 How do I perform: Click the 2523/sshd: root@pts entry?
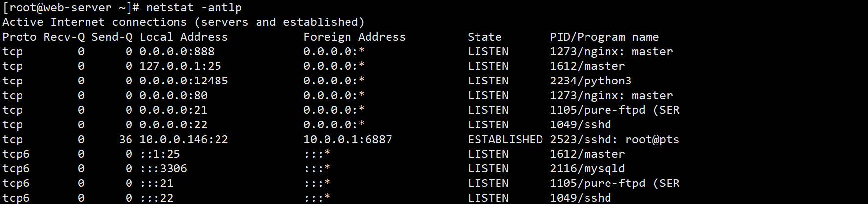coord(615,140)
